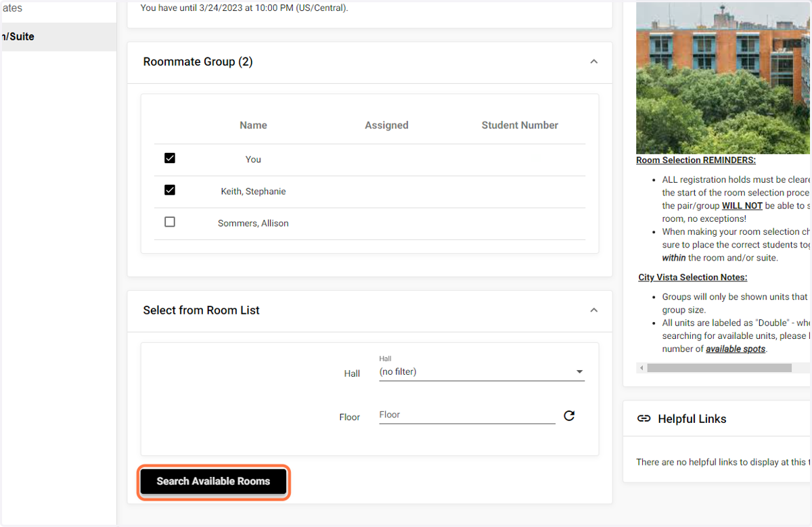Click the Room Selection REMINDERS heading

click(696, 160)
